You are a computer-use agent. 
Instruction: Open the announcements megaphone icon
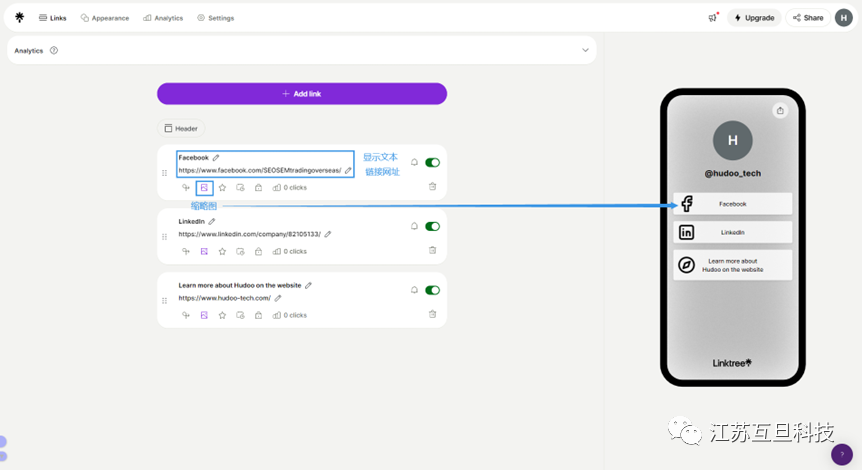point(713,18)
